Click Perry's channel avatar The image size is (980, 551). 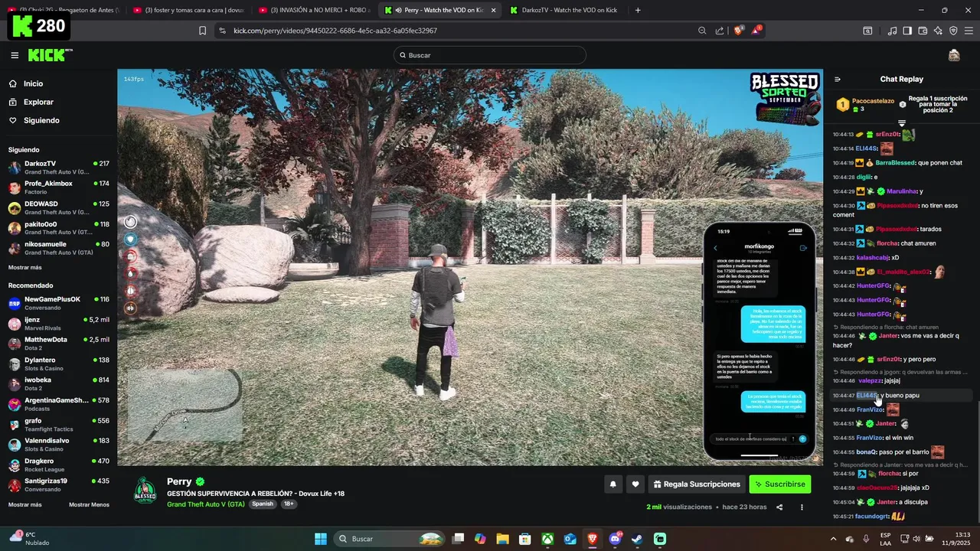[145, 491]
